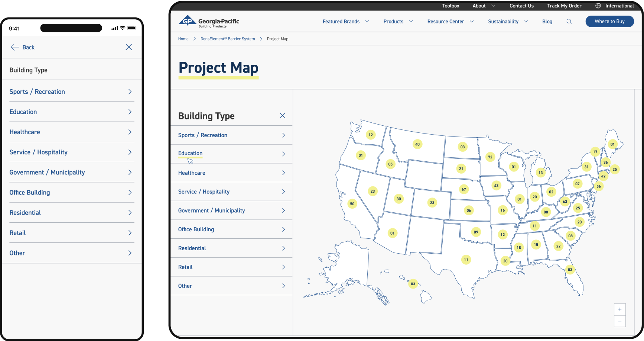
Task: Tap Sports / Recreation in mobile list
Action: pos(72,92)
